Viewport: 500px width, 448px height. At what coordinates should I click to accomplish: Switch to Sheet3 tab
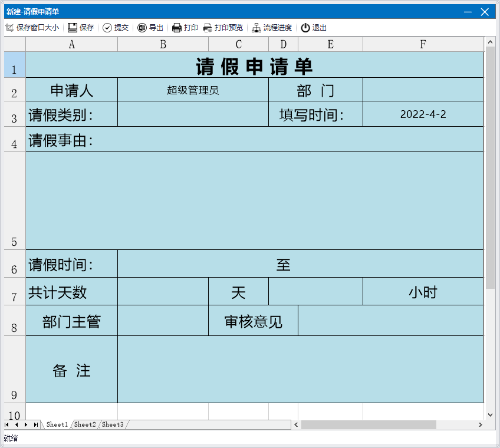tap(113, 424)
